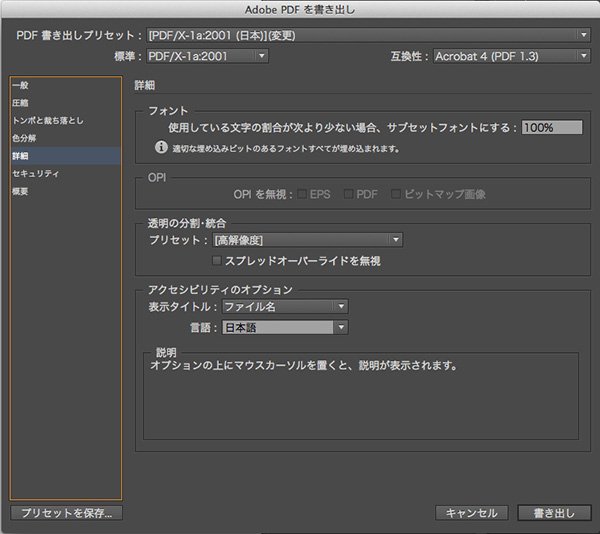Click the Adobe PDF を書き出し title text
This screenshot has width=600, height=534.
(300, 9)
